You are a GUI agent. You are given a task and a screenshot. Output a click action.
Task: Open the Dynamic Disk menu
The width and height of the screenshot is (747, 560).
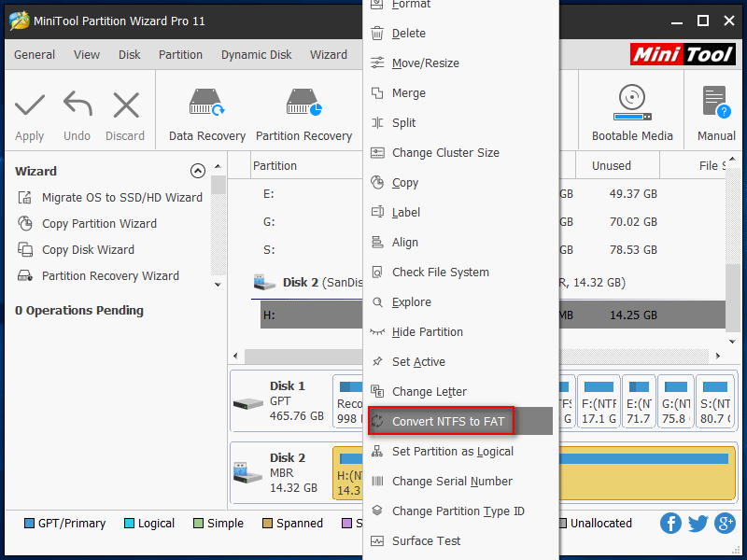point(256,55)
